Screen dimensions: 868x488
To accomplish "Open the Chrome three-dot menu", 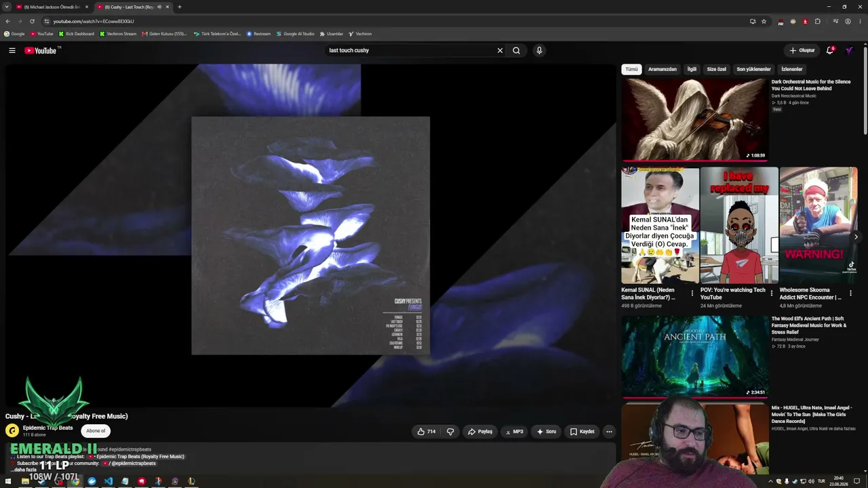I will 860,21.
